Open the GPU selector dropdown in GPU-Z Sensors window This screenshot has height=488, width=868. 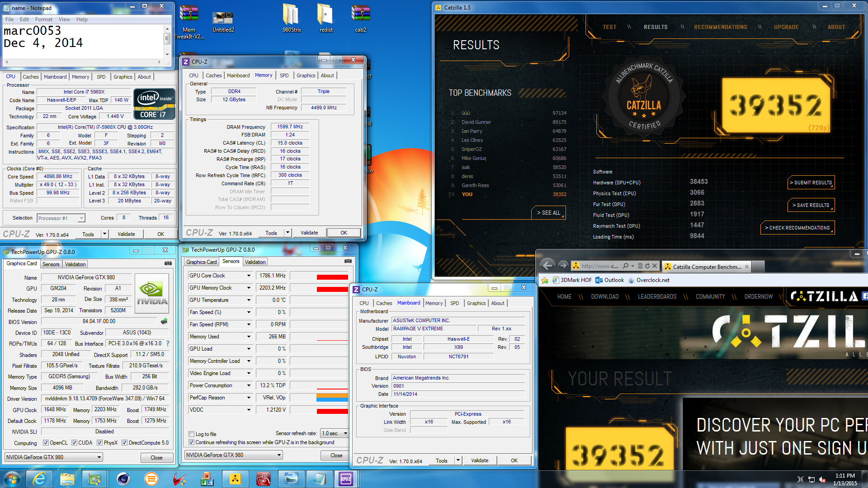(234, 455)
